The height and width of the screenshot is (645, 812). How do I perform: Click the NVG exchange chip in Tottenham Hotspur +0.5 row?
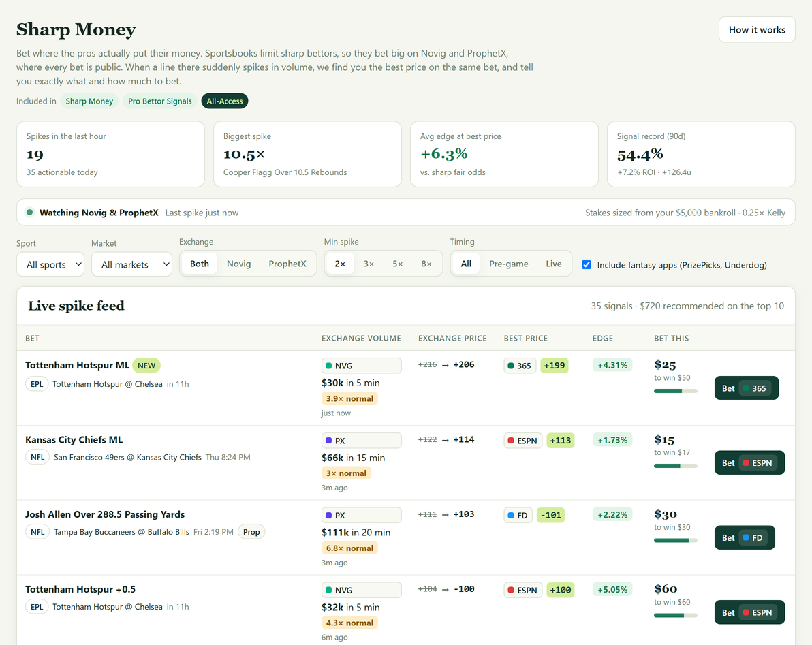tap(362, 590)
